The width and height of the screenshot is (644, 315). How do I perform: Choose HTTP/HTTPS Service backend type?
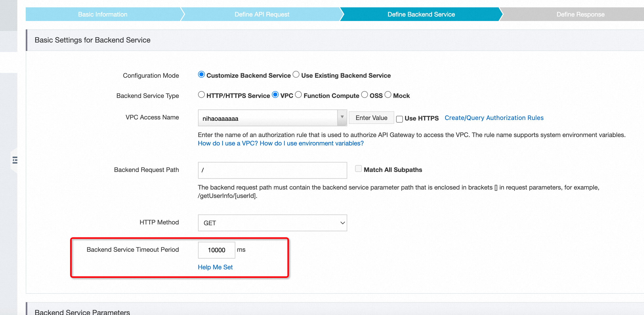point(201,95)
